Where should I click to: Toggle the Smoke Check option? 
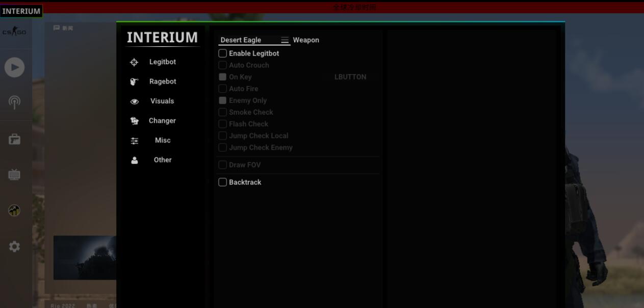coord(223,112)
